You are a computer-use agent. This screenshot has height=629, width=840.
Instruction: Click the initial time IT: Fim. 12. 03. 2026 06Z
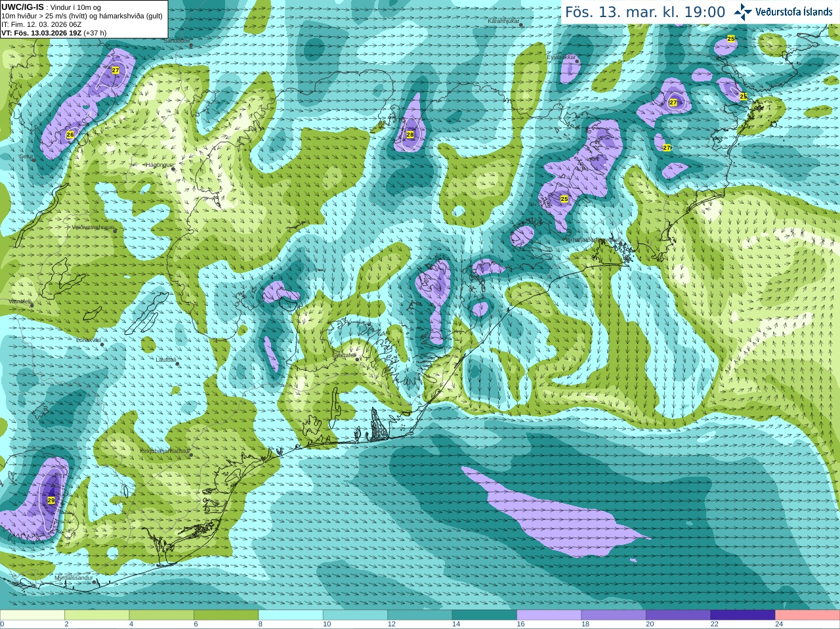pos(41,24)
